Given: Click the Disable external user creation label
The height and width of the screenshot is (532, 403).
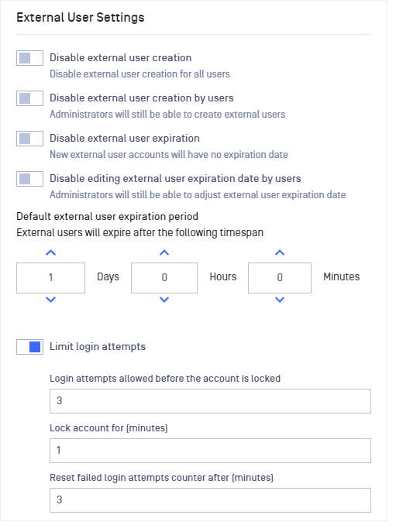Looking at the screenshot, I should 121,58.
